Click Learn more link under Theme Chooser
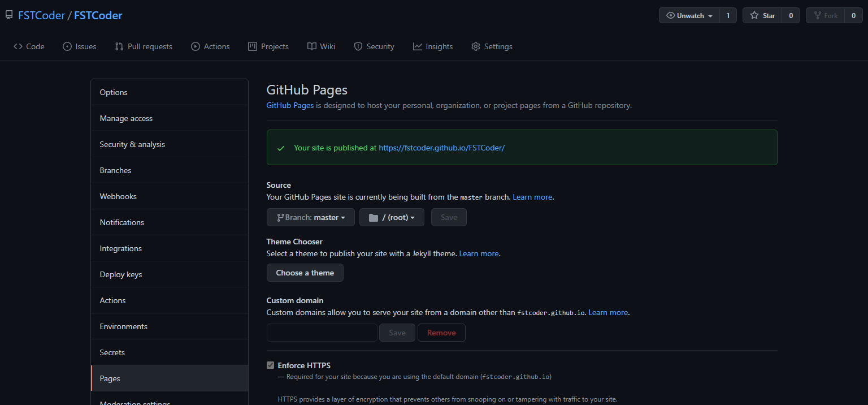 pos(479,253)
